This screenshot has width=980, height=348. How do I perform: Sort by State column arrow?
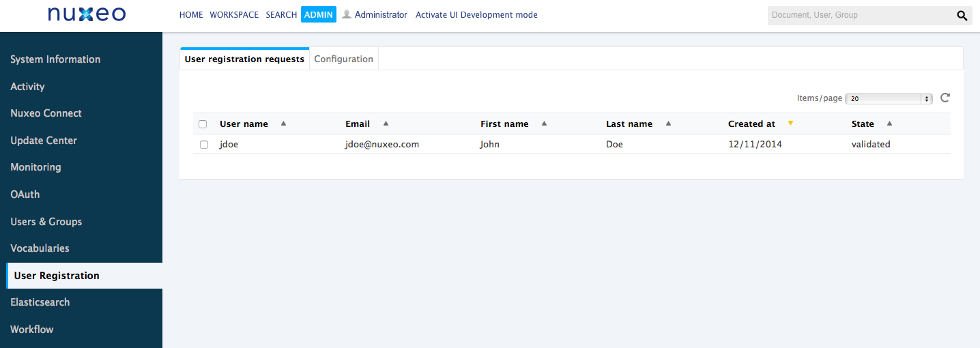[889, 124]
